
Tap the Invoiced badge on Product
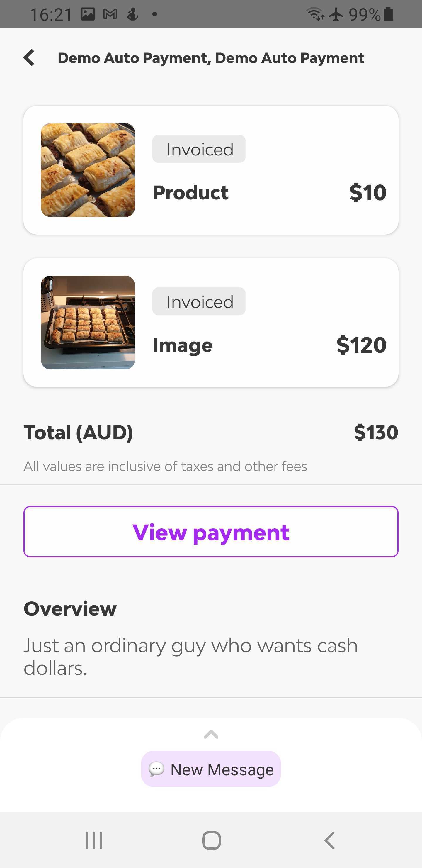199,149
